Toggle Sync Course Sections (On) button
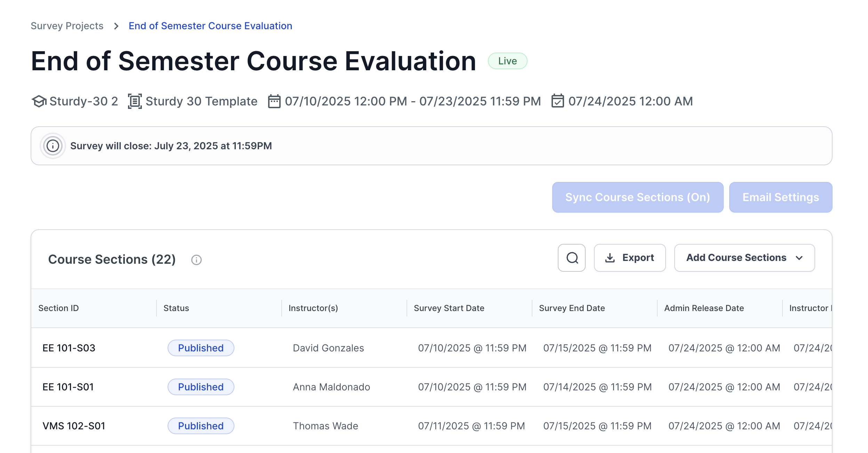This screenshot has width=868, height=453. click(x=637, y=197)
